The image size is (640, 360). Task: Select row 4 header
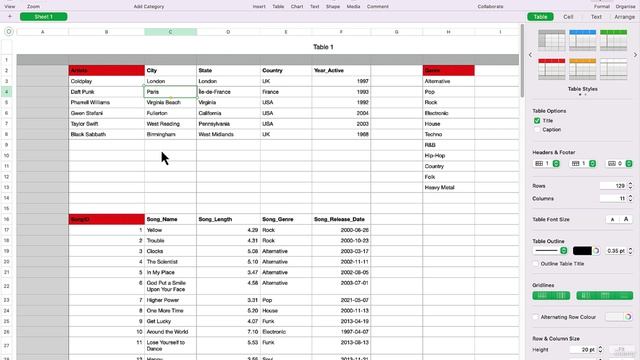point(7,92)
